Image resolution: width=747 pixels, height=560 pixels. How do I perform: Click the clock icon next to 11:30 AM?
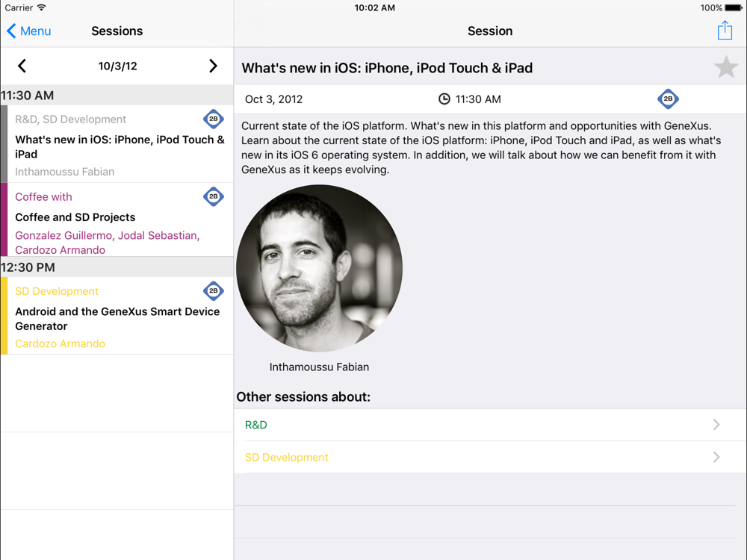[444, 99]
